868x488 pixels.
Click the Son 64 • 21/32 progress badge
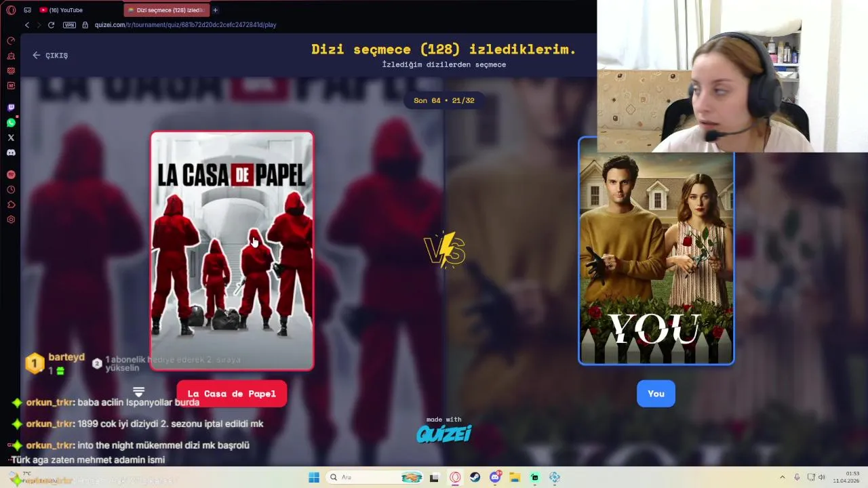coord(444,100)
